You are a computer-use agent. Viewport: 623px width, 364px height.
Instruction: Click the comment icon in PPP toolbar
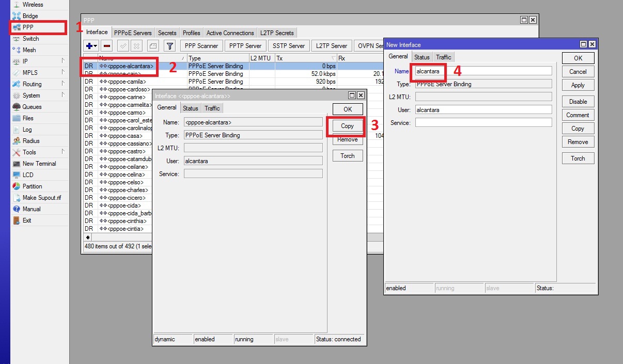(152, 46)
